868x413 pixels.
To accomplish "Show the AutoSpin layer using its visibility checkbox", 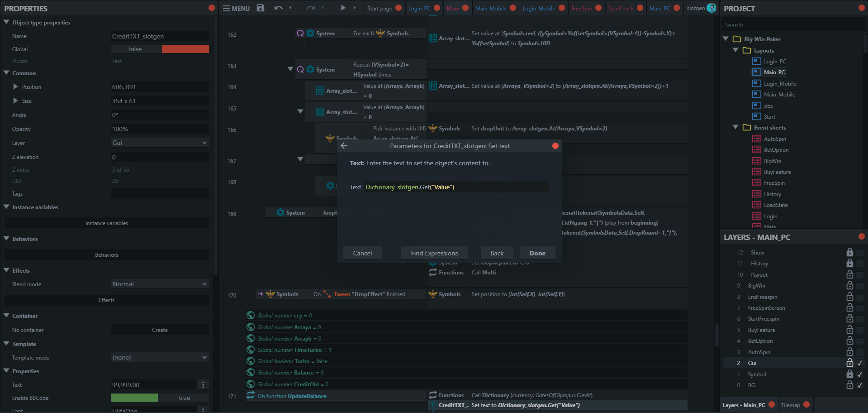I will [860, 352].
